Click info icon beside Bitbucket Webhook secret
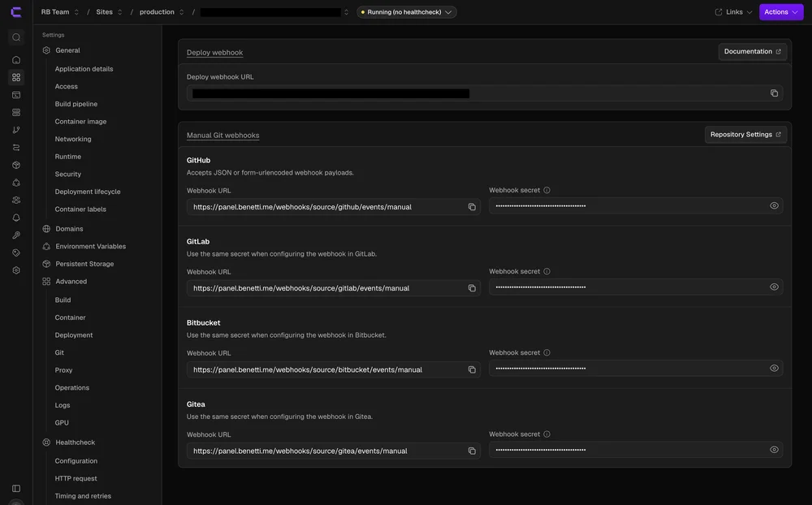Screen dimensions: 812x505 click(546, 352)
